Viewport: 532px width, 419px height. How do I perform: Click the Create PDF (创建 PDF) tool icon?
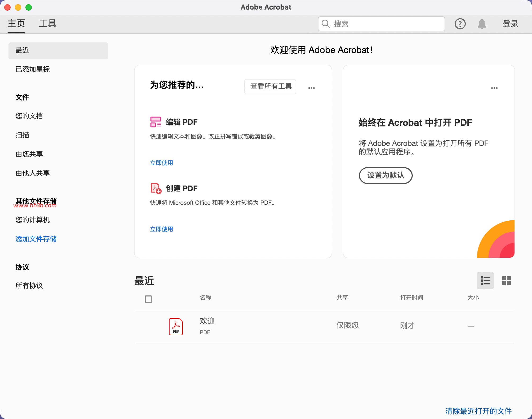coord(156,188)
